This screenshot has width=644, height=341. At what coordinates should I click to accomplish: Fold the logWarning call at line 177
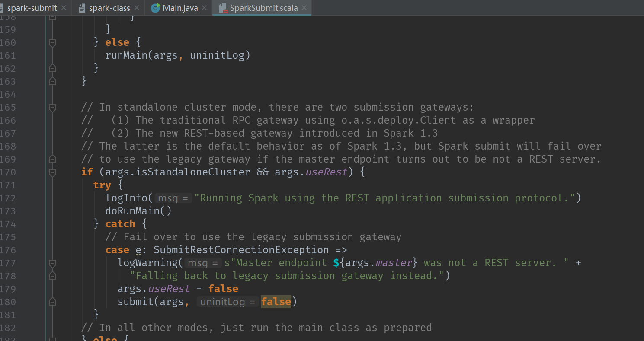click(53, 263)
